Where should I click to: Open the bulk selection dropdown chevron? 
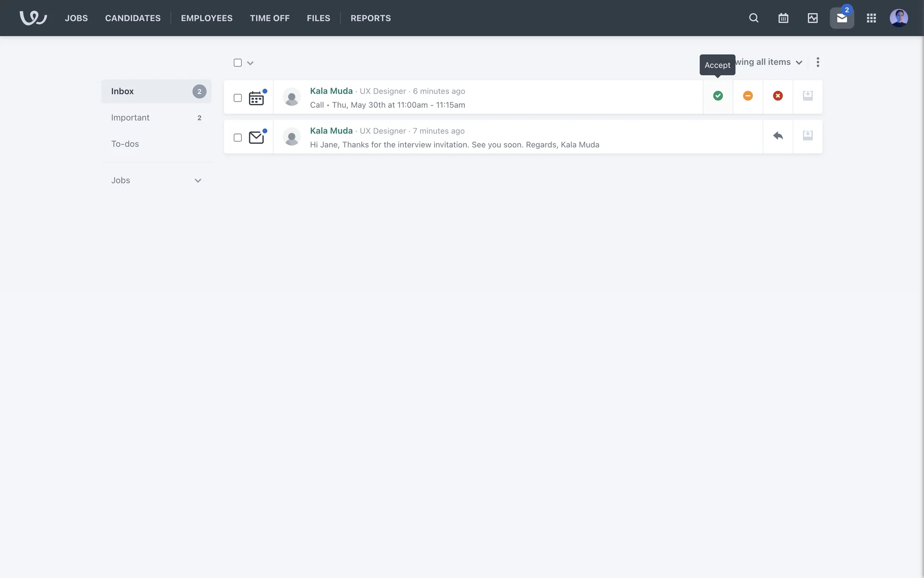250,63
